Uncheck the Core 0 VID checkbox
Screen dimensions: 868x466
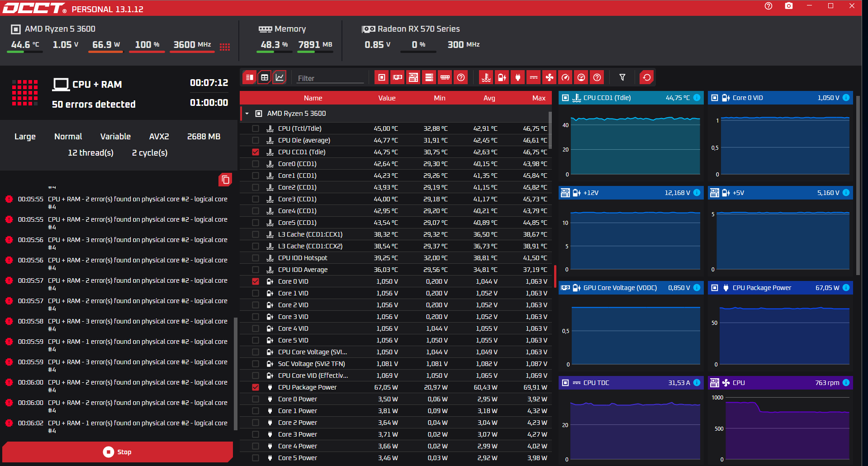[x=256, y=281]
